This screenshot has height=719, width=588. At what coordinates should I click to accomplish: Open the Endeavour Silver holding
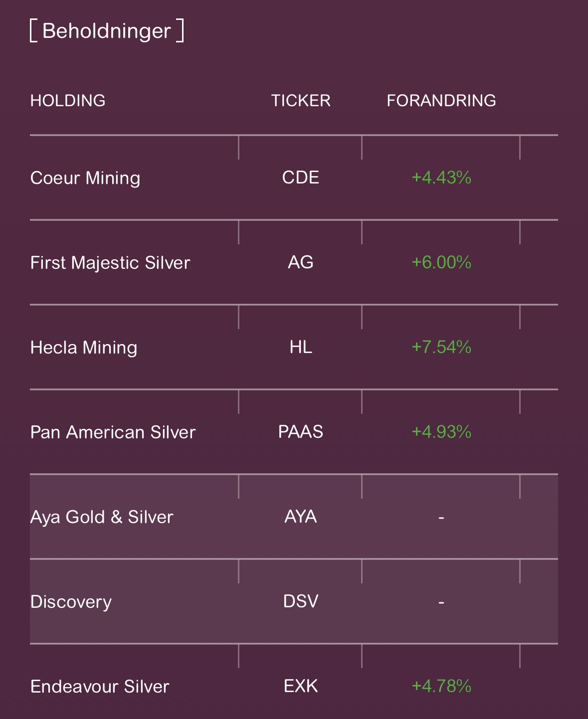[100, 687]
